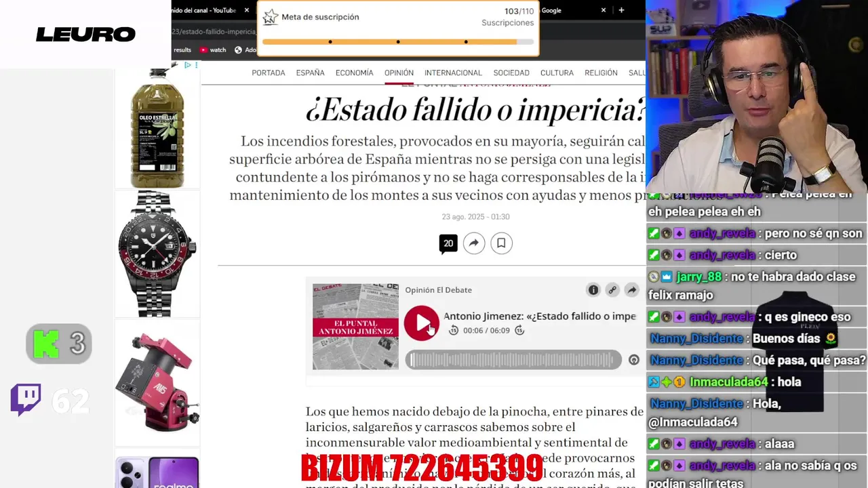Click chat username Inmaculada64
The height and width of the screenshot is (488, 868).
(729, 382)
